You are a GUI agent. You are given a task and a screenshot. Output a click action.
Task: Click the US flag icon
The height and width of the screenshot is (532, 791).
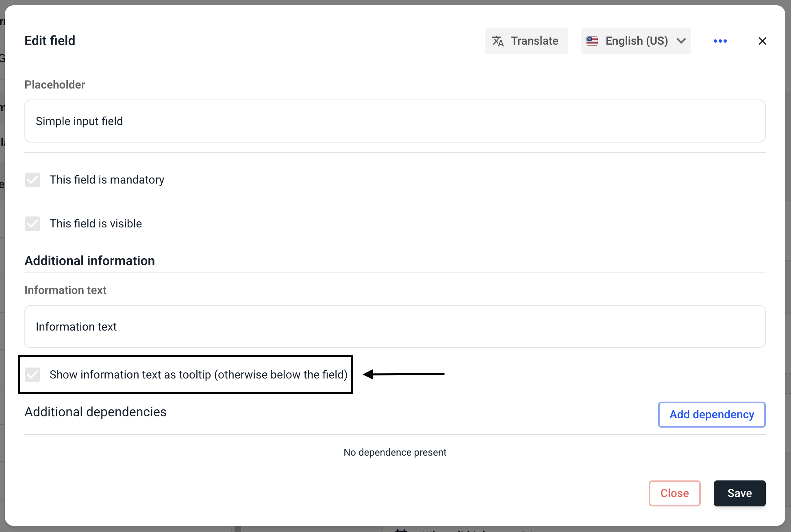click(x=592, y=41)
